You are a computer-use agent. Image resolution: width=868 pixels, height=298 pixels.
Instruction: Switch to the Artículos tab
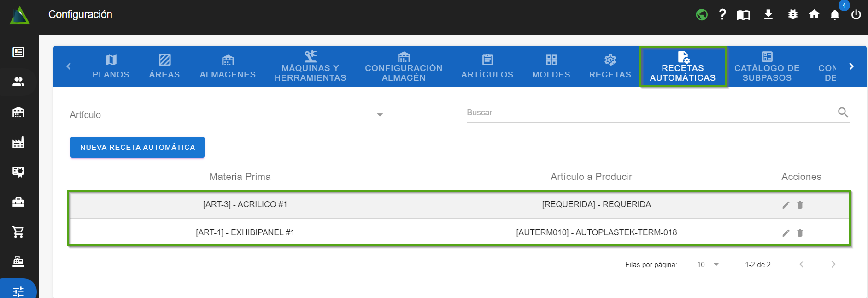click(x=487, y=67)
